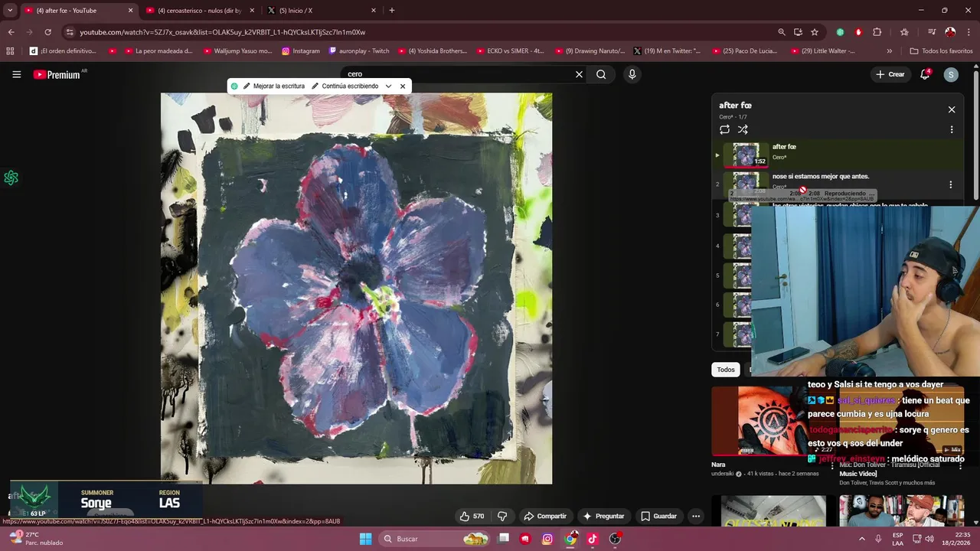Open playlist options three-dot menu
This screenshot has width=980, height=551.
pyautogui.click(x=952, y=129)
